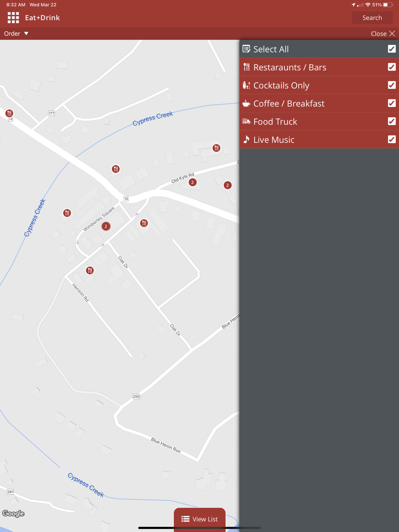
Task: Click the coffee cup icon
Action: [x=246, y=103]
